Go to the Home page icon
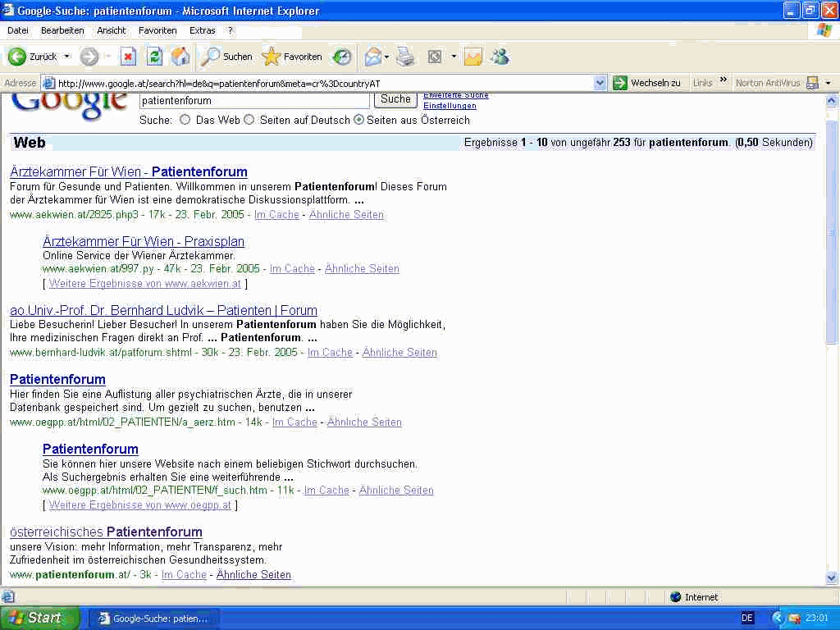Viewport: 840px width, 630px height. coord(180,57)
